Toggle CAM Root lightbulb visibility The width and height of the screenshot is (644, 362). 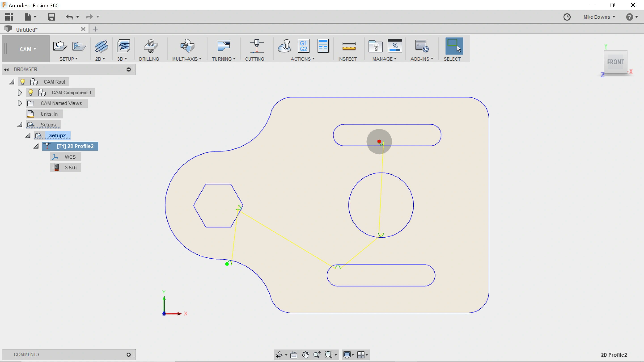23,82
